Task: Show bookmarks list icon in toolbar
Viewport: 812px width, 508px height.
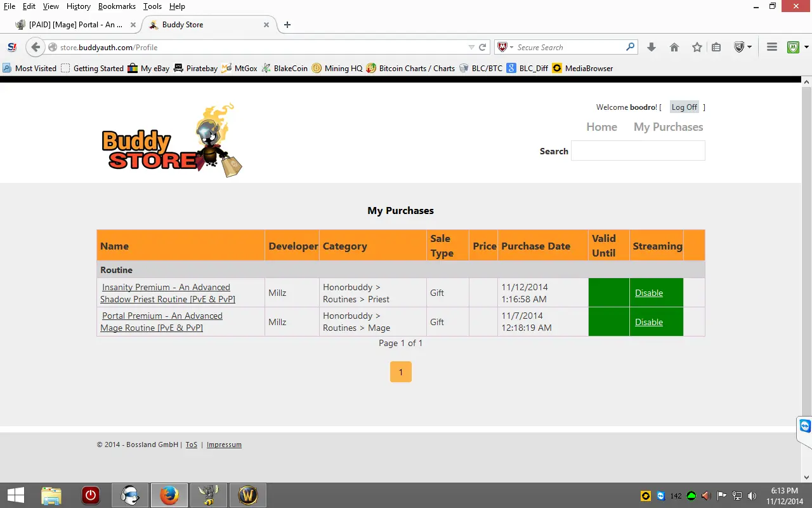Action: (716, 47)
